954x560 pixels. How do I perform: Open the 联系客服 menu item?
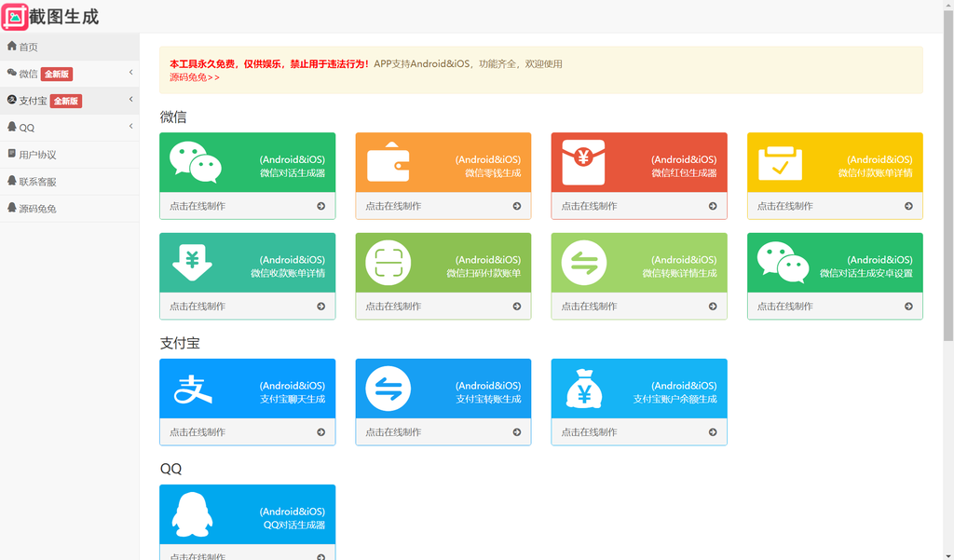[x=69, y=182]
